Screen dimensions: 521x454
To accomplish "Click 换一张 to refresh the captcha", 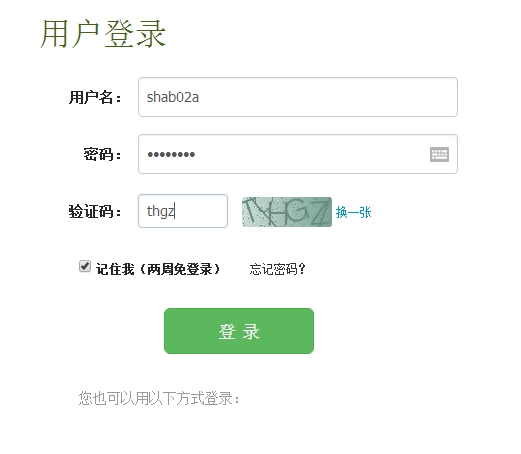I will (x=353, y=212).
